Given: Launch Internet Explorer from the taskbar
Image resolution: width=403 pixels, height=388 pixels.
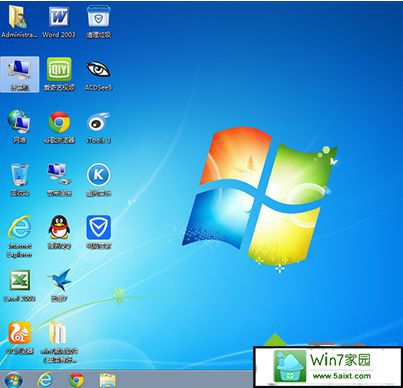Looking at the screenshot, I should 45,380.
